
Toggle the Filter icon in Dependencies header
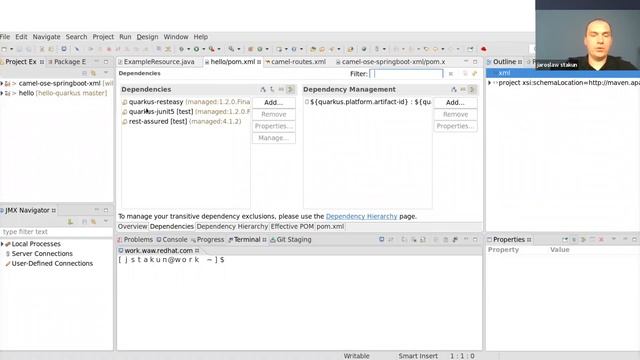pos(290,89)
